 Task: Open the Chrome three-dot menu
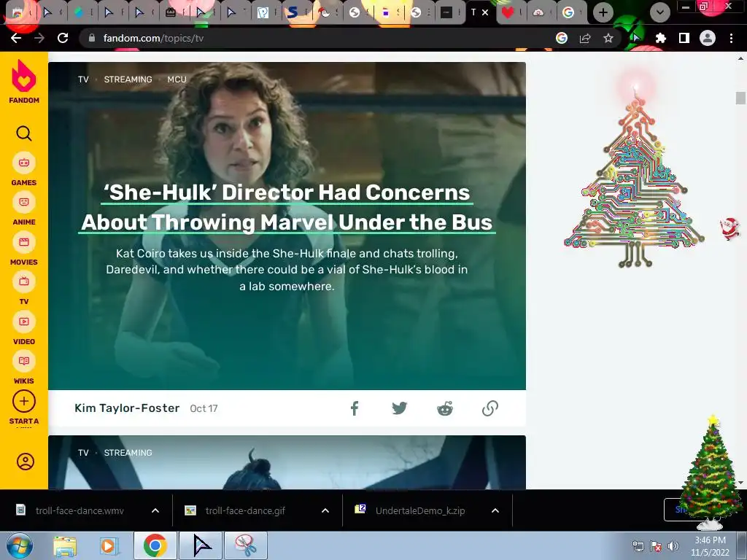click(x=731, y=38)
